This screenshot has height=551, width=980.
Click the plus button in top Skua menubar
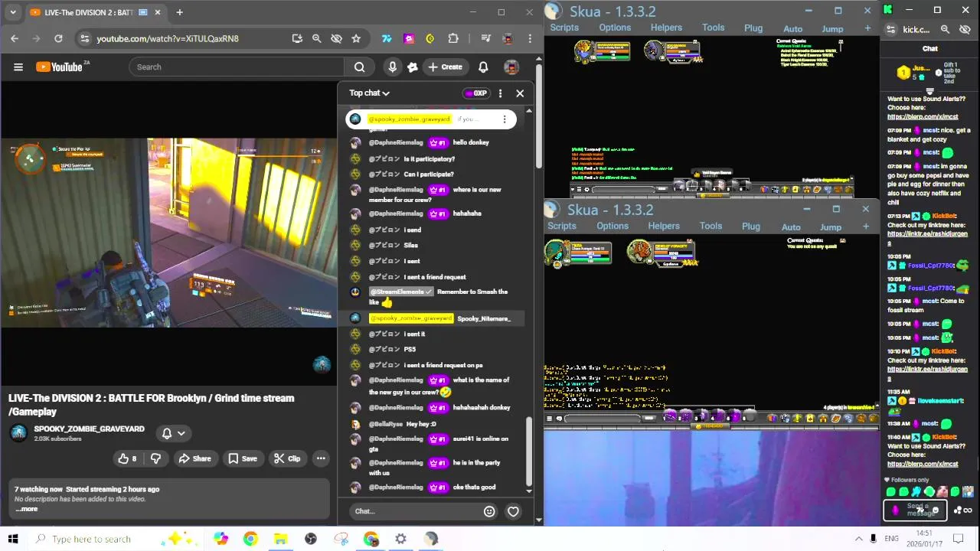[867, 28]
